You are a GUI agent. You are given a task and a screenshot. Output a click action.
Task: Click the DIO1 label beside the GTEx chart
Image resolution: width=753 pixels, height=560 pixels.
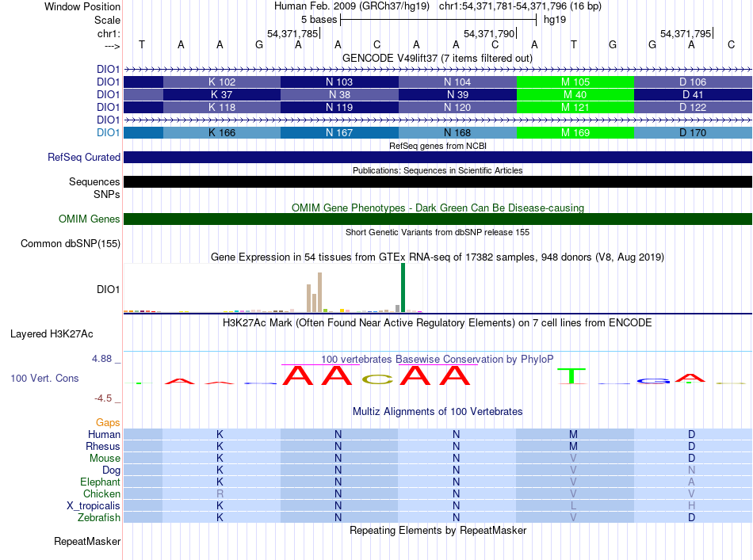click(x=108, y=289)
